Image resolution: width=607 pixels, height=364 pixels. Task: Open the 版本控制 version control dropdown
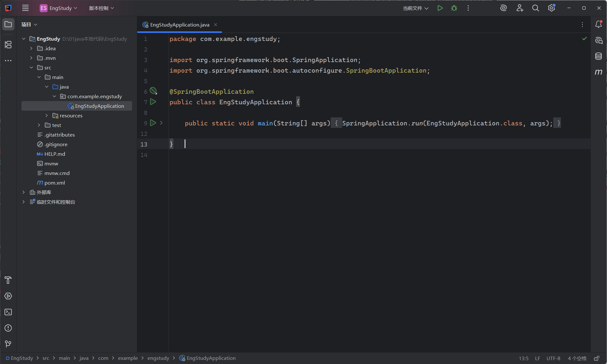coord(101,8)
